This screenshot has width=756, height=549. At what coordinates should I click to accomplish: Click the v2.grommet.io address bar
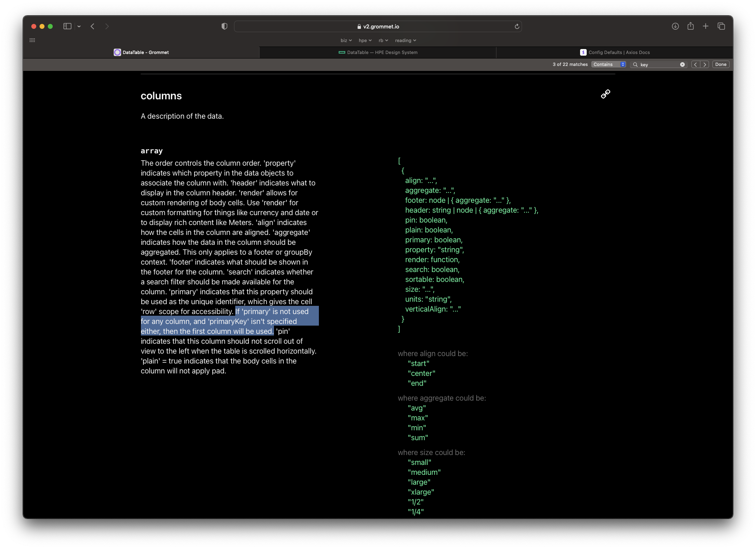coord(379,26)
